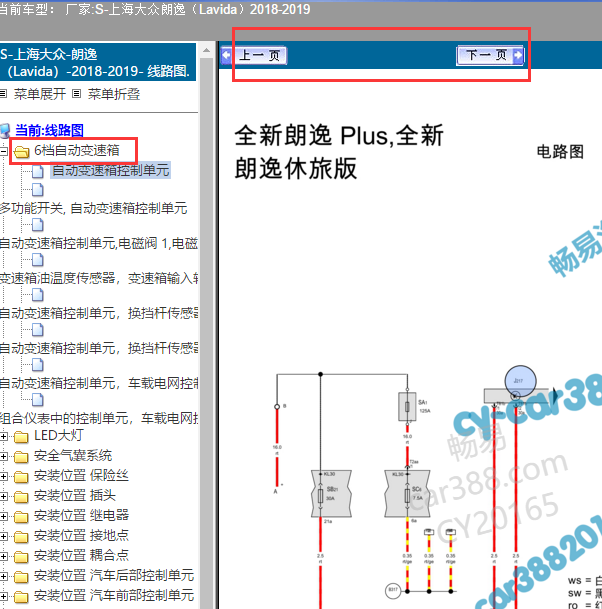Image resolution: width=602 pixels, height=609 pixels.
Task: Go to next page with 下一页 button
Action: 490,56
